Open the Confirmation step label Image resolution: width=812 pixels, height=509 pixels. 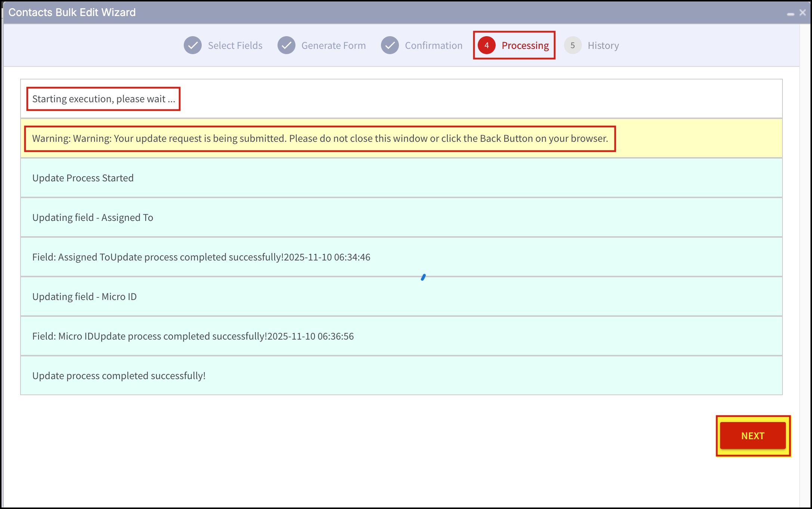pyautogui.click(x=433, y=46)
